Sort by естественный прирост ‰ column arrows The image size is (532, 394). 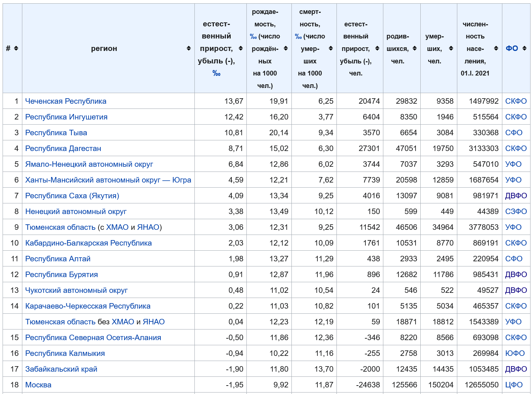241,48
